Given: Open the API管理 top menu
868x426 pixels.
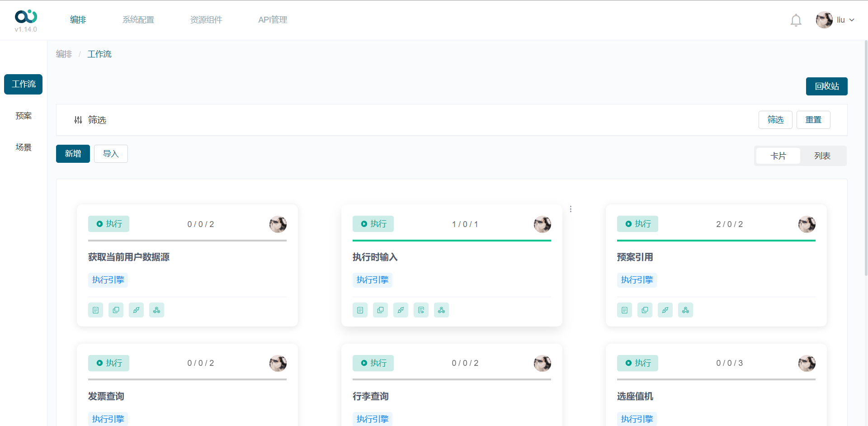Looking at the screenshot, I should point(273,20).
